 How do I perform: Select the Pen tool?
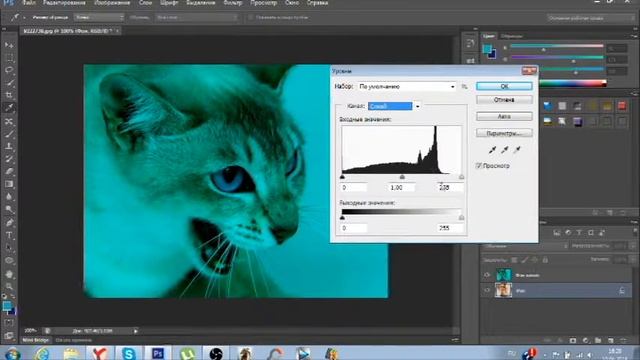coord(9,222)
